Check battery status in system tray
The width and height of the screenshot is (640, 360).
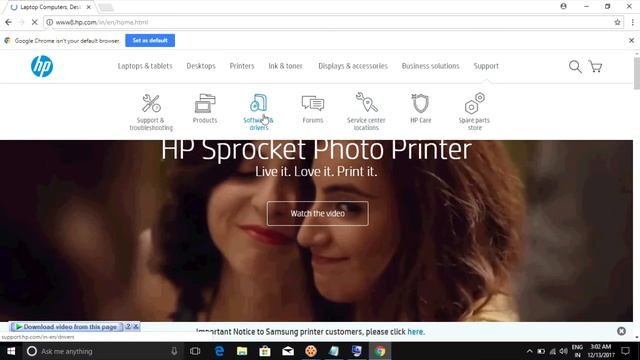541,351
